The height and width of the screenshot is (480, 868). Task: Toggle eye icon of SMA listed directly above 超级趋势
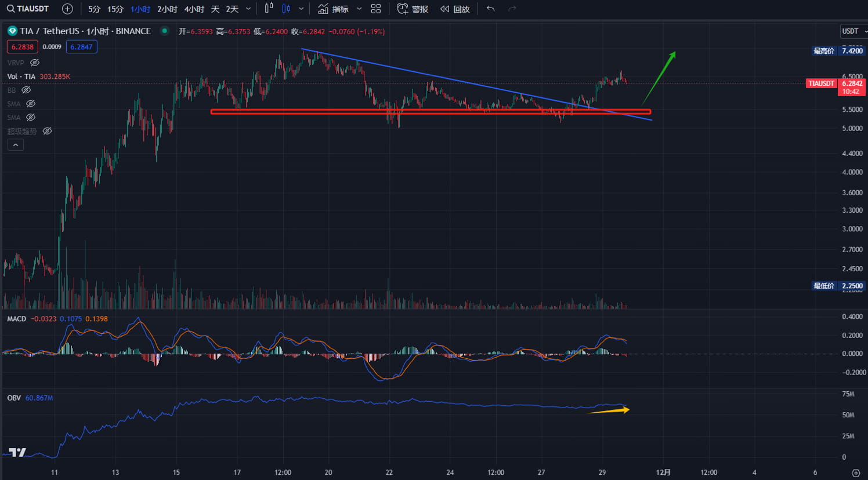tap(31, 118)
